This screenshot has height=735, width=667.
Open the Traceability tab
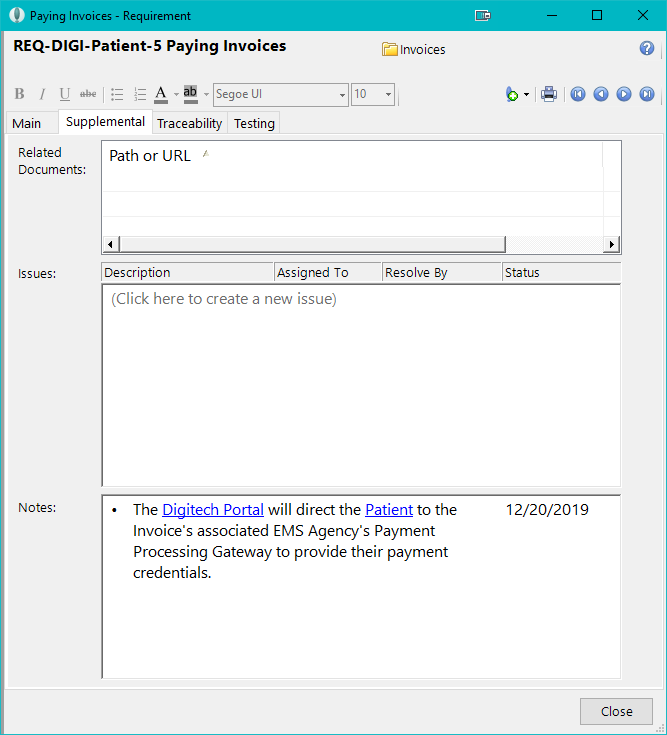click(189, 123)
